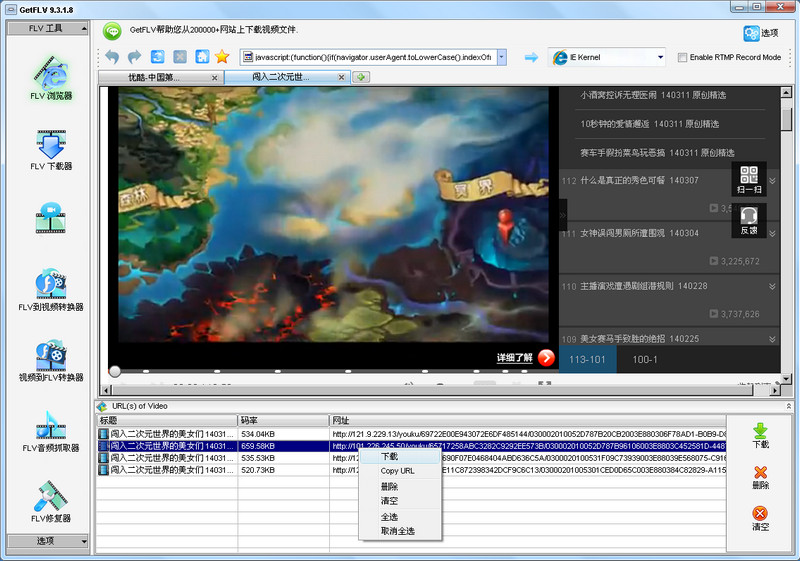Scan the 扫一扫 QR code icon
The height and width of the screenshot is (561, 800).
(749, 179)
